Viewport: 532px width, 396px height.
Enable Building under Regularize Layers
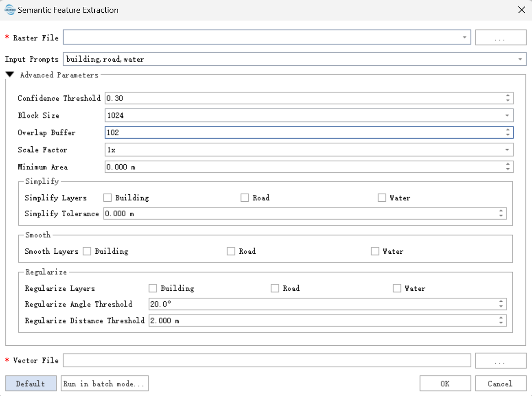[153, 288]
